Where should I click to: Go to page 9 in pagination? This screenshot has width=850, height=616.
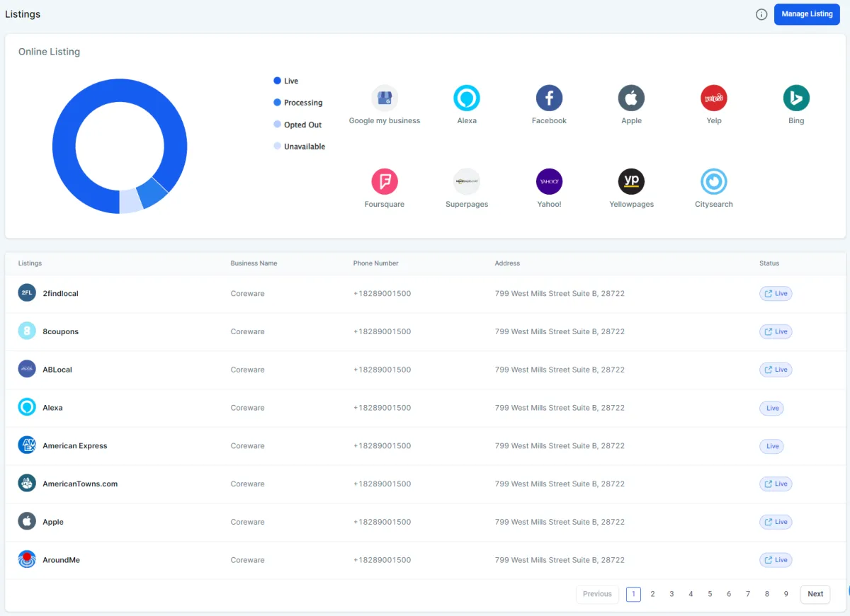(786, 594)
